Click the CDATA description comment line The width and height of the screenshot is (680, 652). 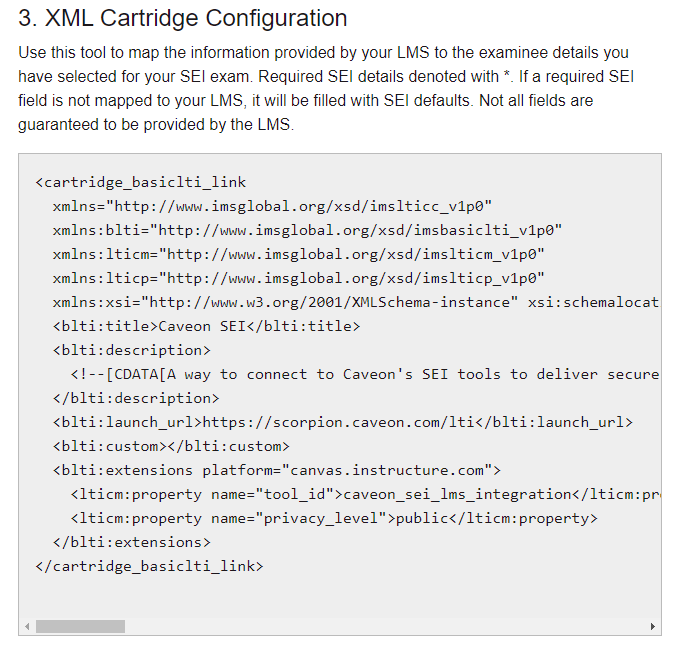click(365, 374)
